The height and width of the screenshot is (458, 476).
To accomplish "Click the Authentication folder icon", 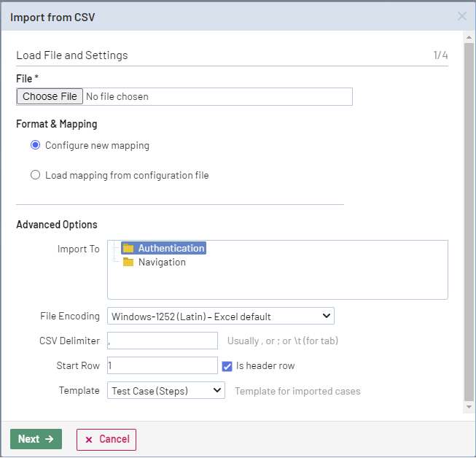I will [128, 248].
